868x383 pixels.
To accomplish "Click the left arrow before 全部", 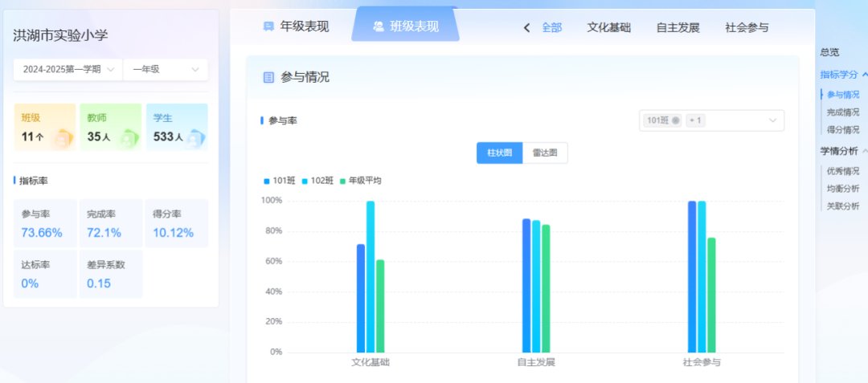I will [526, 27].
